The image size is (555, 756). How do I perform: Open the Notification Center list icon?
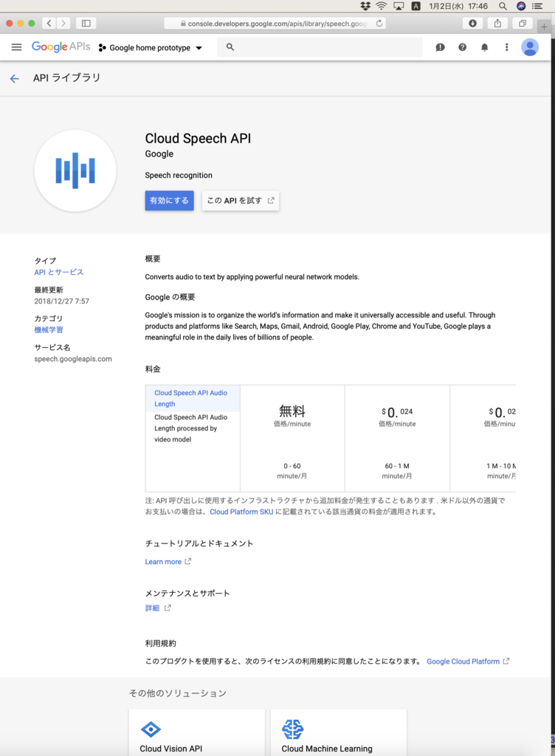point(537,6)
